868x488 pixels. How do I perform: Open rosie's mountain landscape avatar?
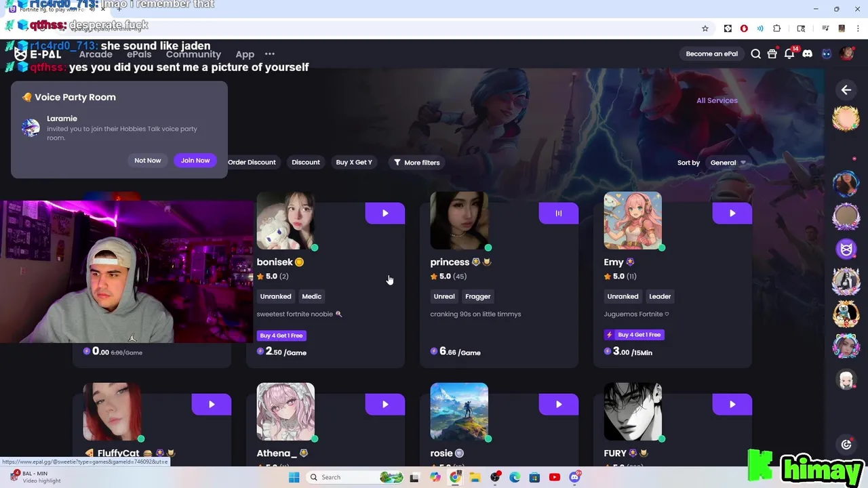tap(459, 411)
